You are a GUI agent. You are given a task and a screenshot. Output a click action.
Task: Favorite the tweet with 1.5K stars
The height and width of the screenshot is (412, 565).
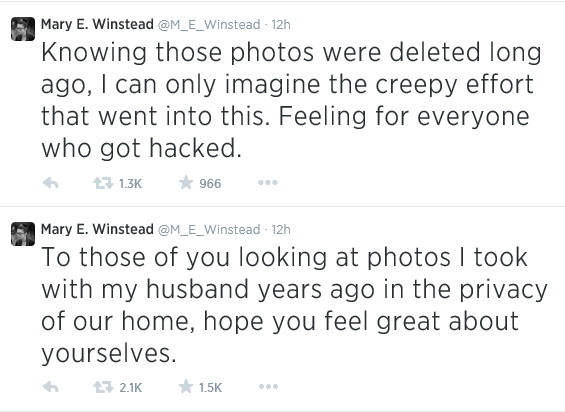[186, 386]
